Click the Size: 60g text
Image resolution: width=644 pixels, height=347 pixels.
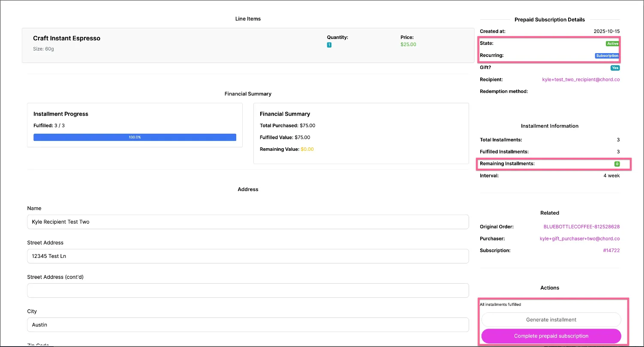point(43,49)
